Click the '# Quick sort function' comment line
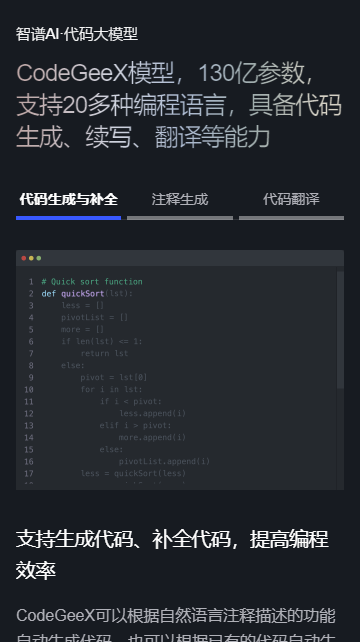360x642 pixels. [x=92, y=282]
